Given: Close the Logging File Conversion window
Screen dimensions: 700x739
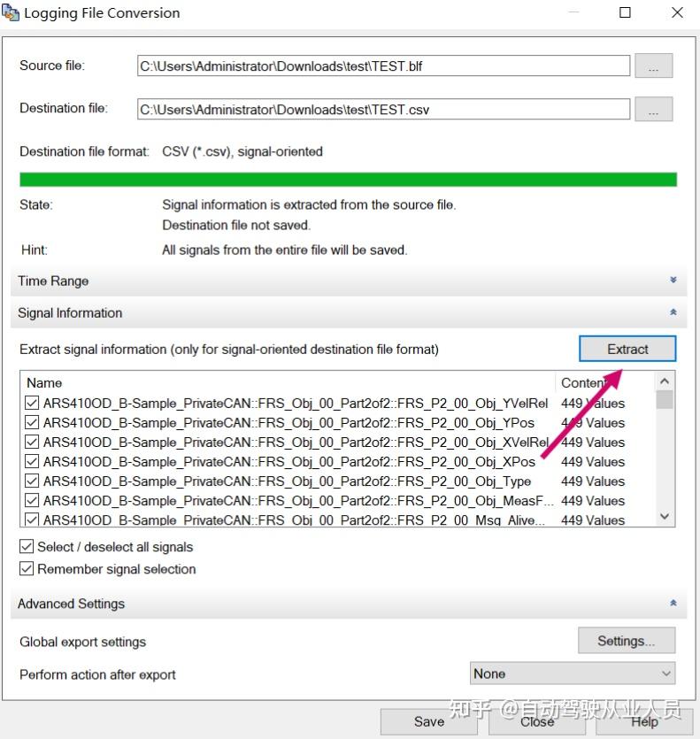Looking at the screenshot, I should coord(677,12).
